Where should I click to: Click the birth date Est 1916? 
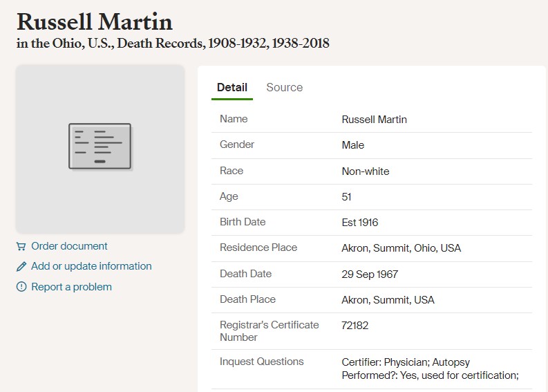pyautogui.click(x=360, y=223)
